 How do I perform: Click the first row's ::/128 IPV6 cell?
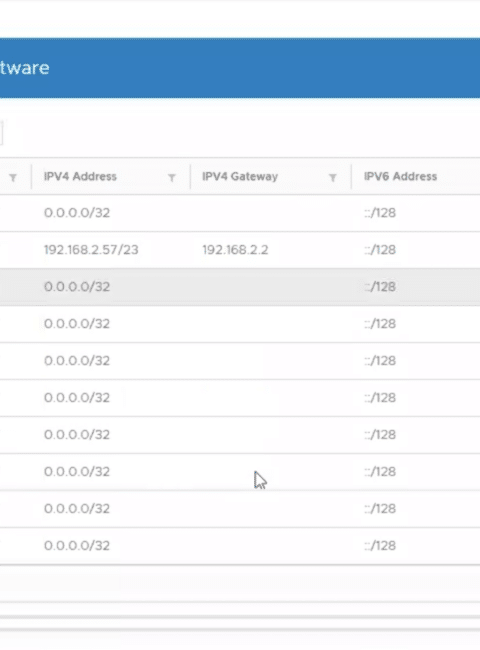pyautogui.click(x=380, y=213)
